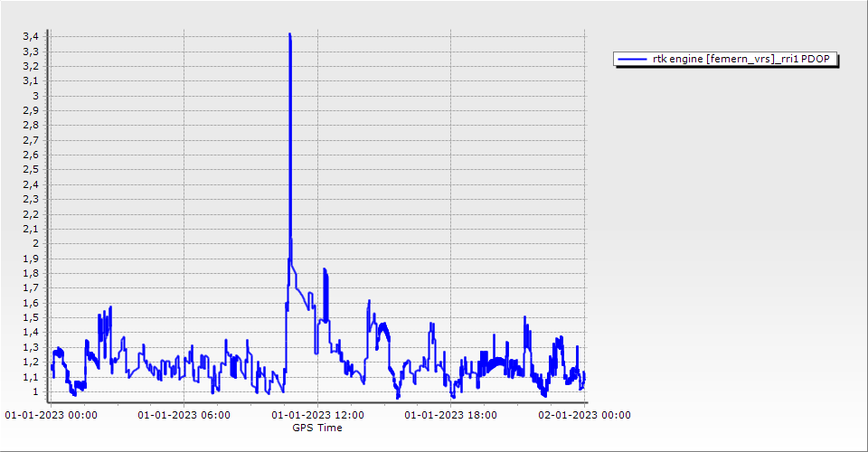The height and width of the screenshot is (452, 868).
Task: Click the top of the 3,4 PDOP spike
Action: pyautogui.click(x=289, y=34)
